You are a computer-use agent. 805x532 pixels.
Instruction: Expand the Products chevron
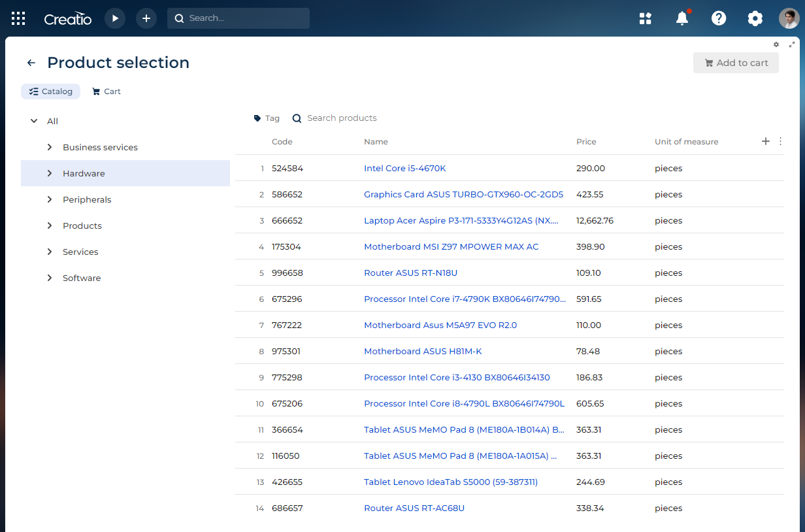[50, 225]
